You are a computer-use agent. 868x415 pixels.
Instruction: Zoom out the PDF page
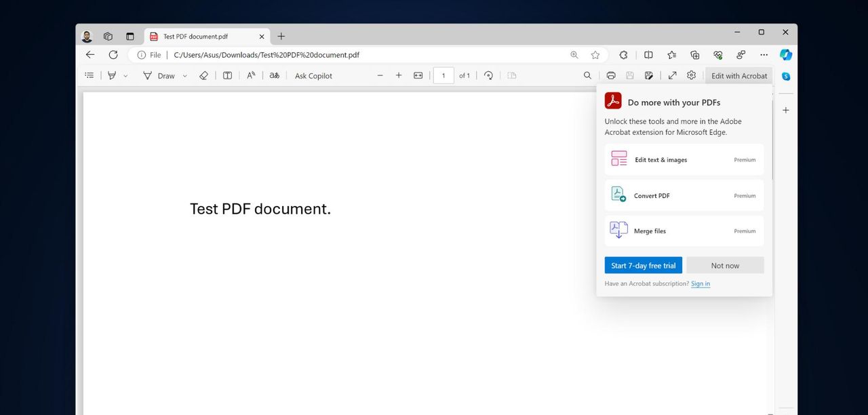pyautogui.click(x=380, y=75)
